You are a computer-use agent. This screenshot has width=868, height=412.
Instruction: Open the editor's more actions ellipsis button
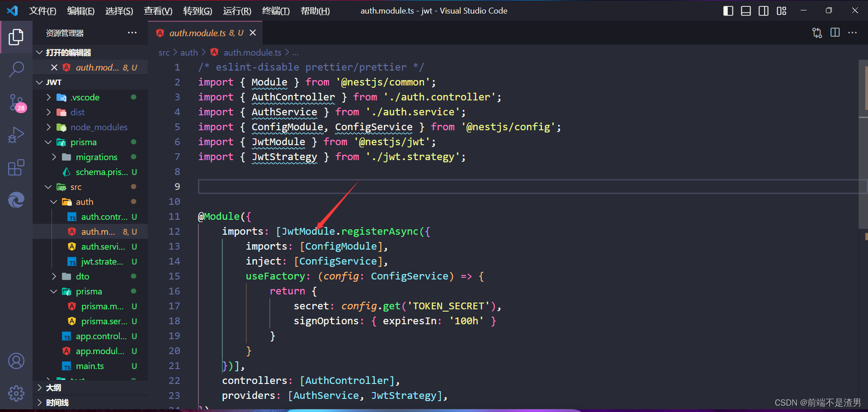[x=853, y=33]
